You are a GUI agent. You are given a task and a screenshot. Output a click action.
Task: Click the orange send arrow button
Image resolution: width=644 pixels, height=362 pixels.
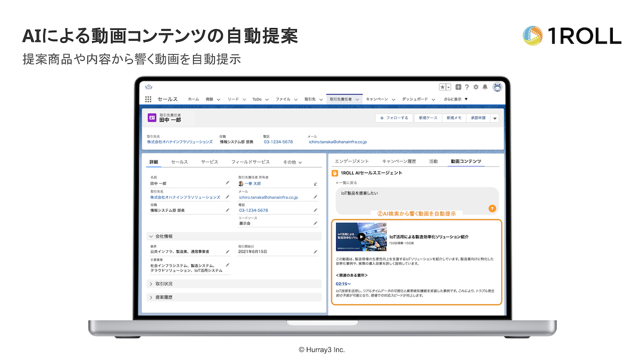pos(492,208)
